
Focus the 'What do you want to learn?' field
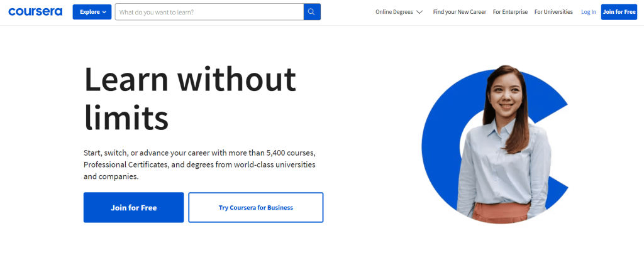tap(209, 12)
